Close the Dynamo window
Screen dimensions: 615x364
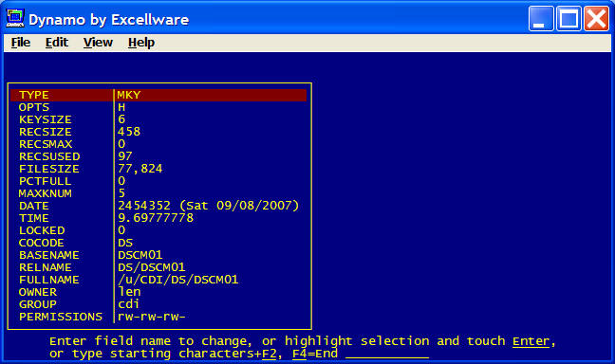[x=596, y=18]
